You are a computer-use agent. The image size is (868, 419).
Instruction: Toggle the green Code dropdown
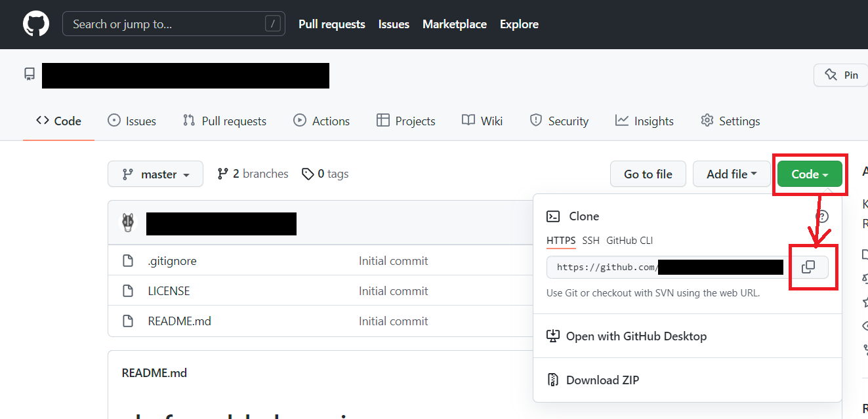pyautogui.click(x=810, y=174)
